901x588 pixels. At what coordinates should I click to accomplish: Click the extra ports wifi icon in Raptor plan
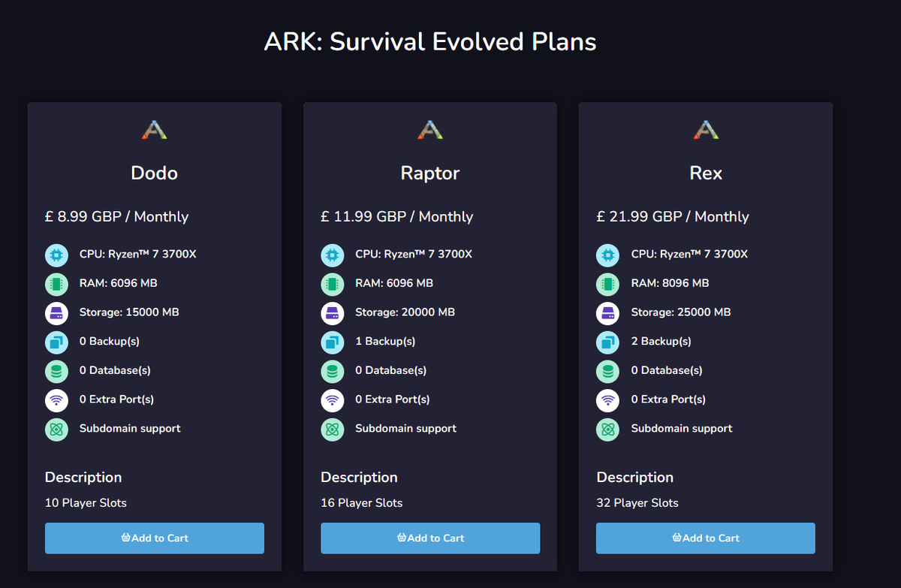333,400
